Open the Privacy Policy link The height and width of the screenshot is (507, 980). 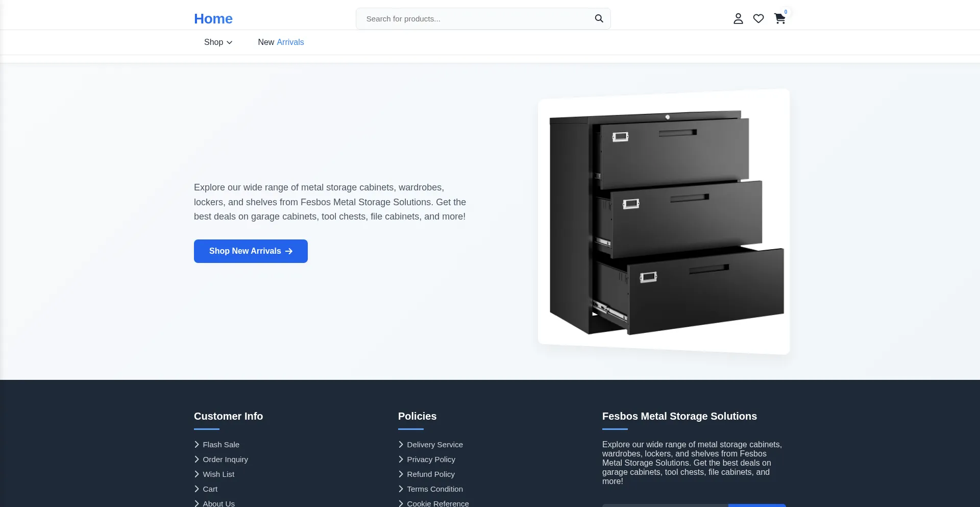[x=431, y=460]
